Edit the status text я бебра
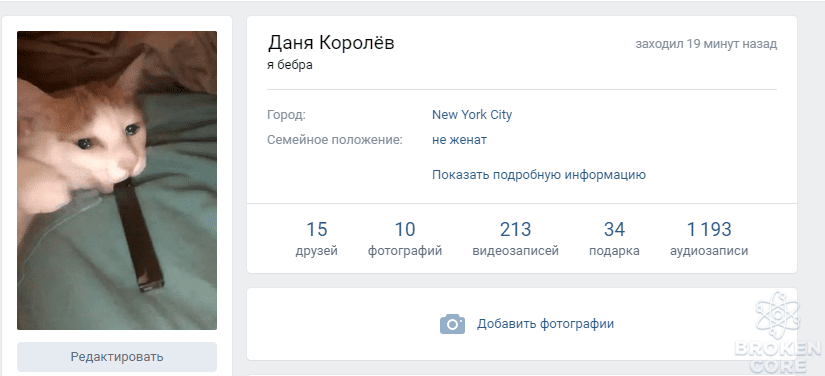 coord(290,65)
